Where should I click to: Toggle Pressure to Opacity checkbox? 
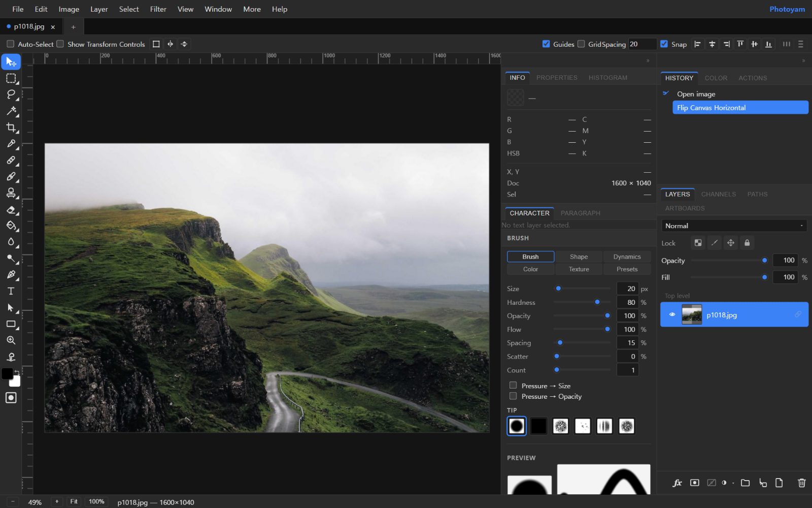(x=513, y=396)
